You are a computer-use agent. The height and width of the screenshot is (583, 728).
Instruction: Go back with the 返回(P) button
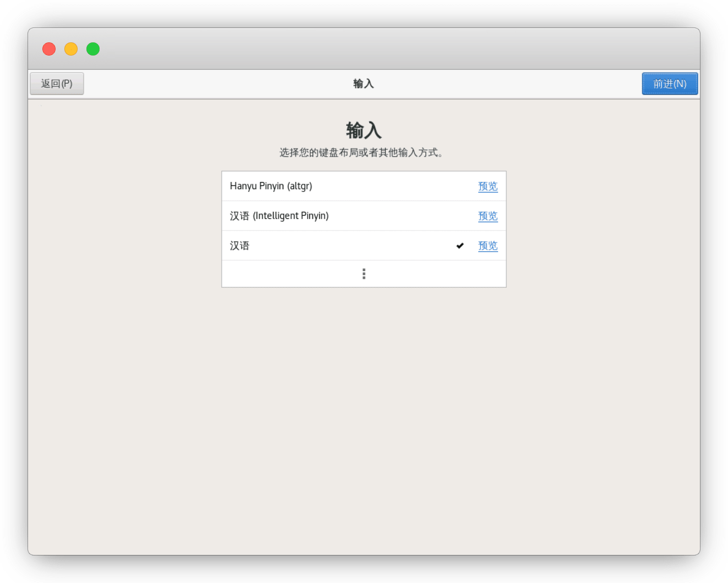pos(57,84)
